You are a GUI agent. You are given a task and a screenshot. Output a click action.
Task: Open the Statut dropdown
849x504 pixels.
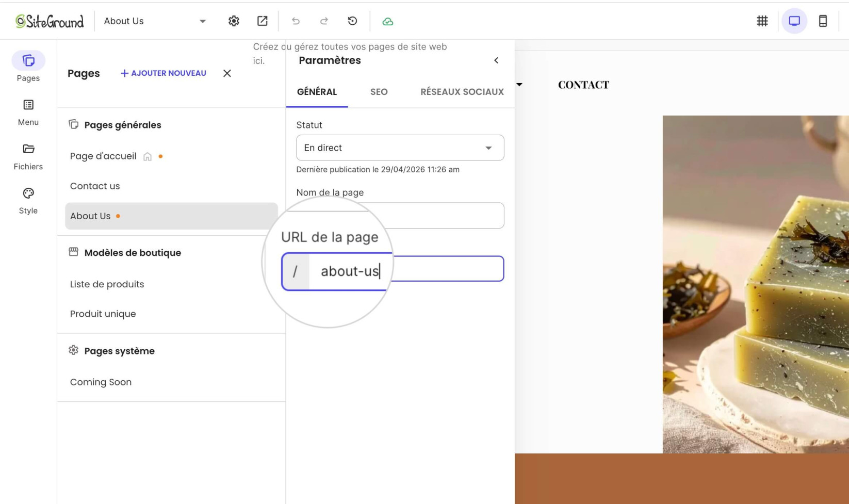tap(400, 148)
